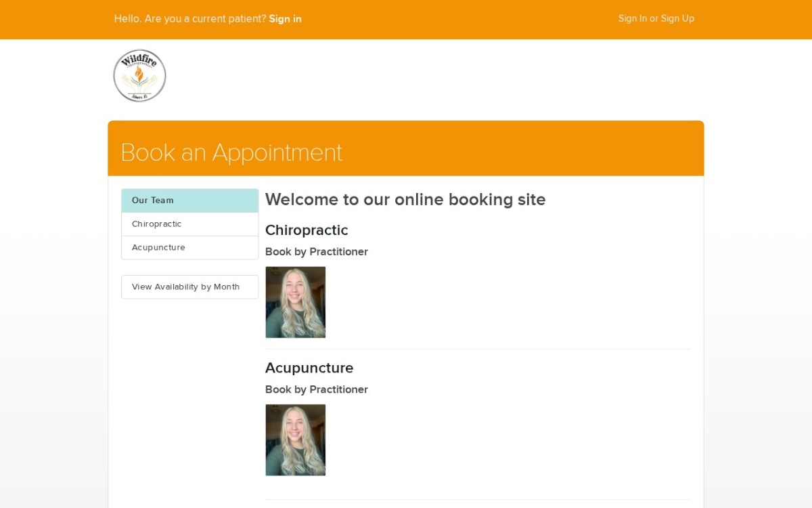
Task: Click Book by Practitioner under Chiropractic
Action: point(317,252)
